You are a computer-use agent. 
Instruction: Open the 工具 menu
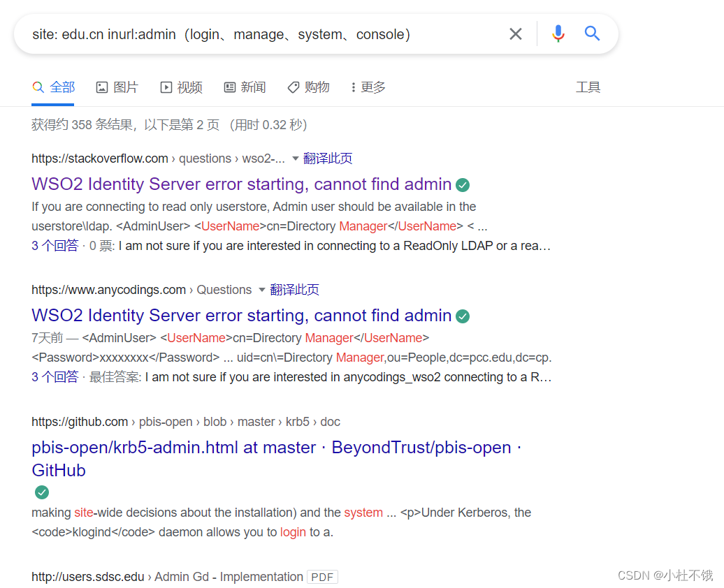pyautogui.click(x=588, y=87)
